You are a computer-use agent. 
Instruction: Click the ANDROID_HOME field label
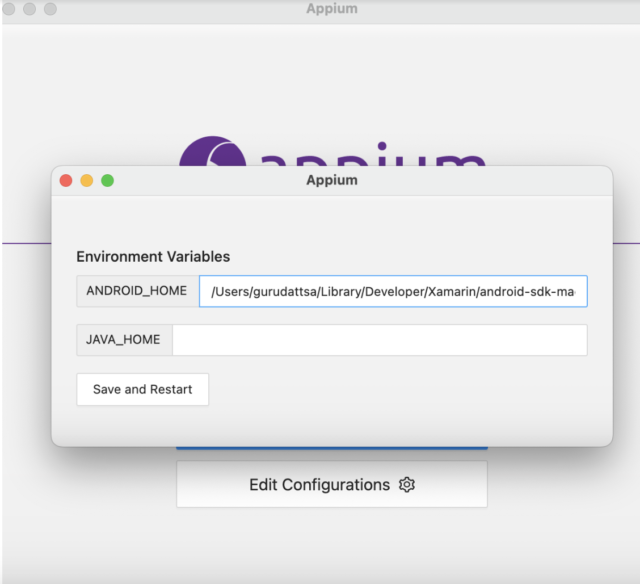coord(137,292)
